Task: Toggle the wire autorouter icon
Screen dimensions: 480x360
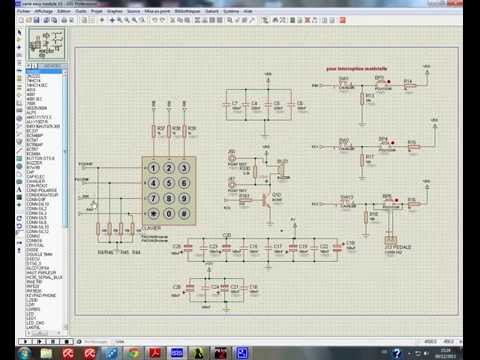Action: [x=265, y=20]
